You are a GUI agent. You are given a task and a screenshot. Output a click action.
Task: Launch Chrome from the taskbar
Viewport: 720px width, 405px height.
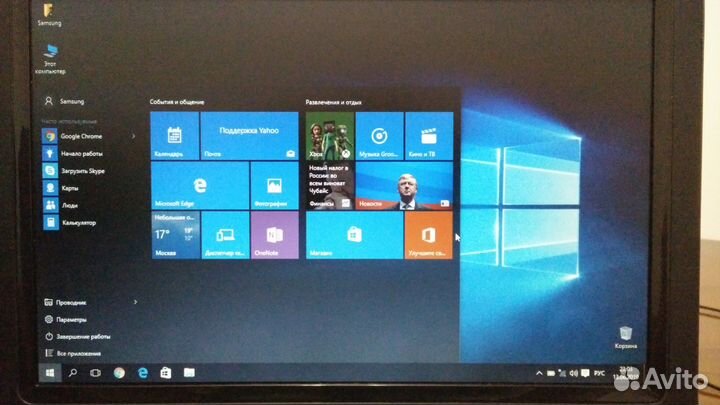119,373
